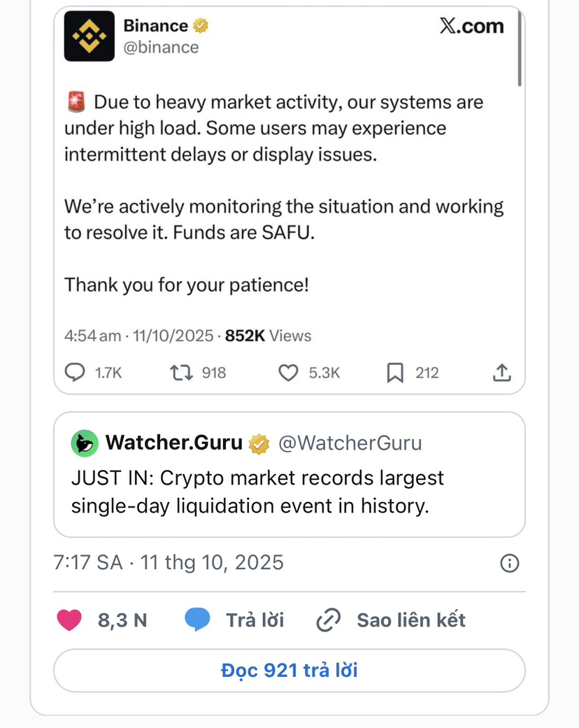Click the X.com logo text
Viewport: 579px width, 728px height.
pyautogui.click(x=471, y=27)
